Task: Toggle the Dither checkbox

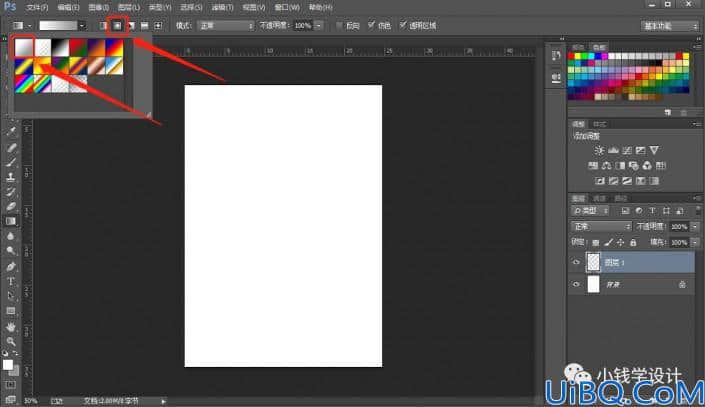Action: (371, 25)
